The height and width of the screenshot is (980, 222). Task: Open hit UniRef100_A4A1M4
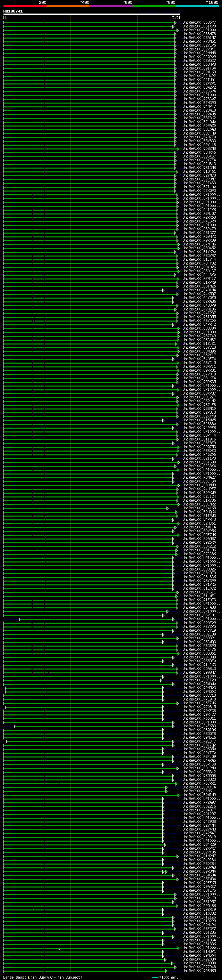[x=199, y=290]
